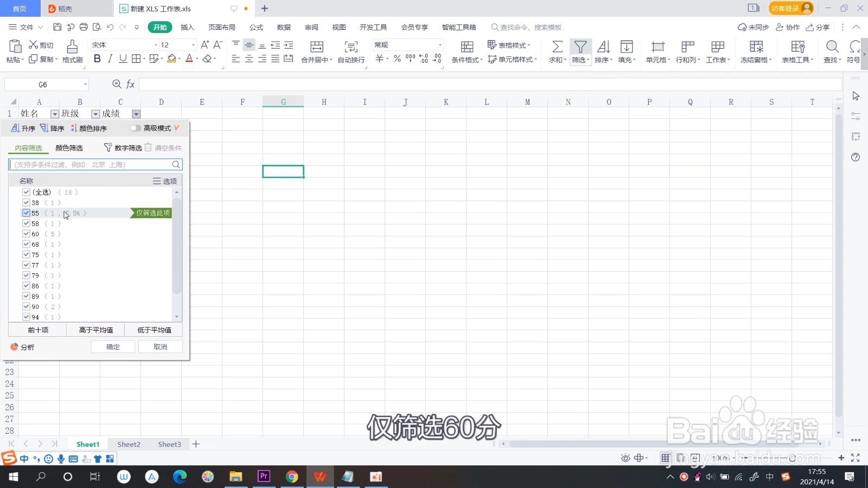Toggle the Select All checkbox
This screenshot has width=868, height=488.
click(x=26, y=192)
